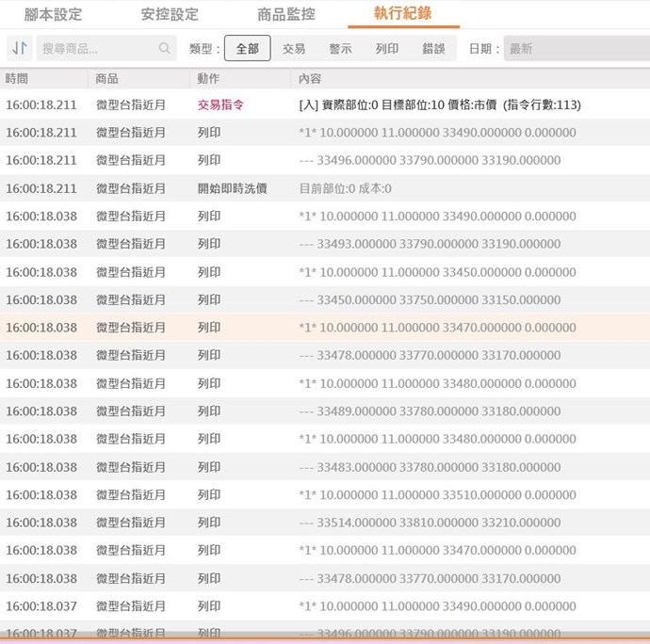This screenshot has width=650, height=644.
Task: Filter type by 全部
Action: click(248, 48)
